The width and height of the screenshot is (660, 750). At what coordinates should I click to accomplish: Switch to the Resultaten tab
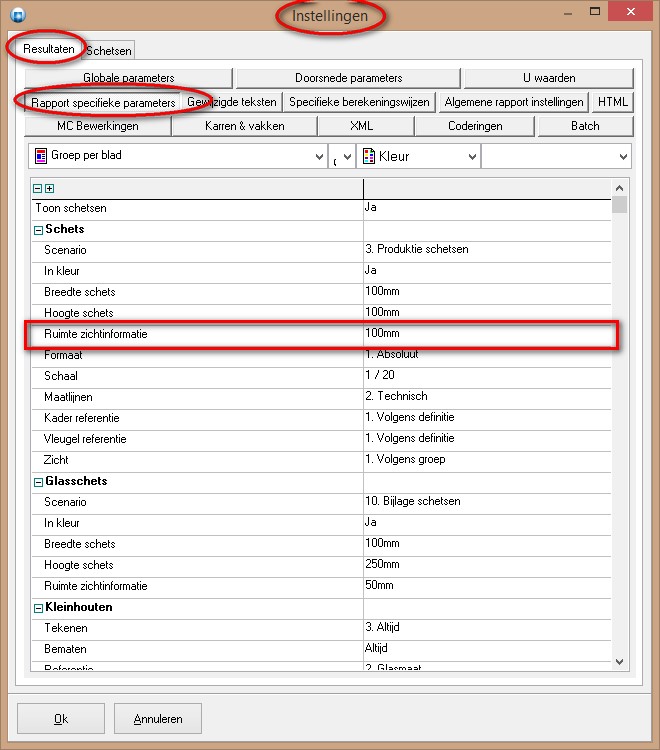(48, 49)
